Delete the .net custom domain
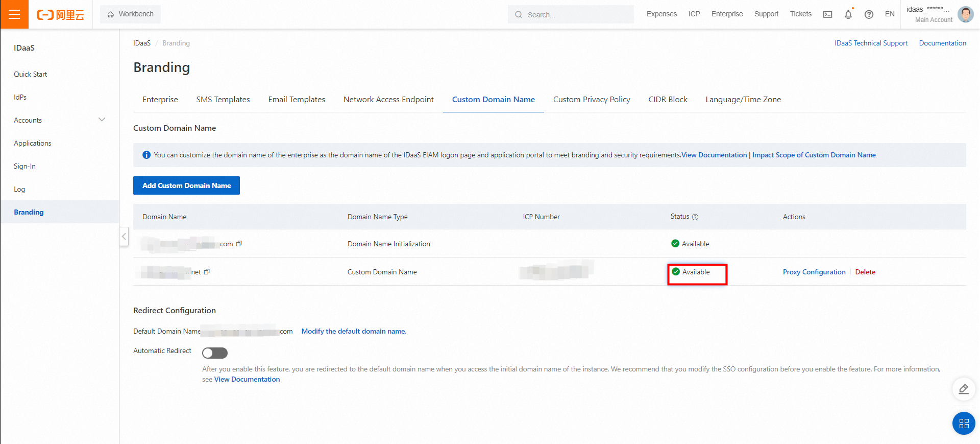980x444 pixels. pos(865,272)
